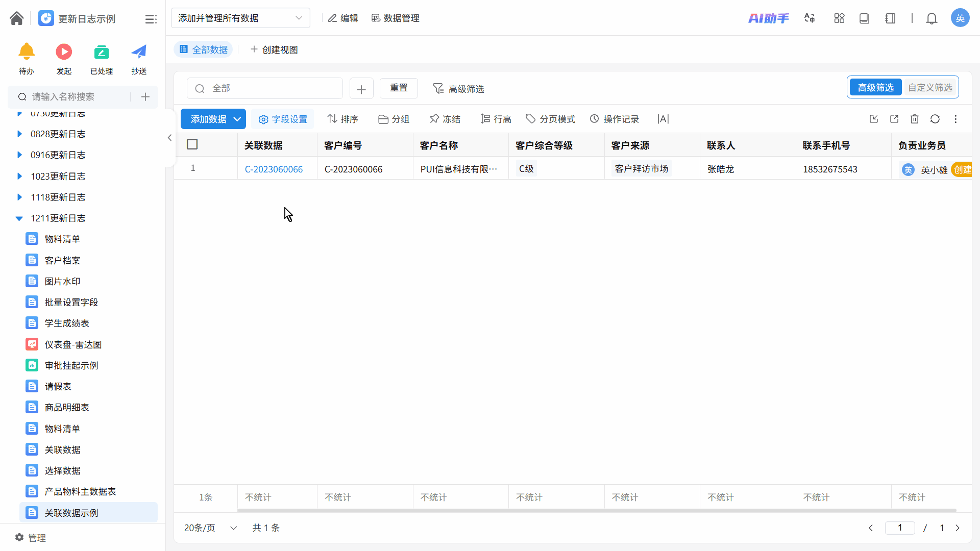
Task: Open the 字段设置 gear settings
Action: (283, 119)
